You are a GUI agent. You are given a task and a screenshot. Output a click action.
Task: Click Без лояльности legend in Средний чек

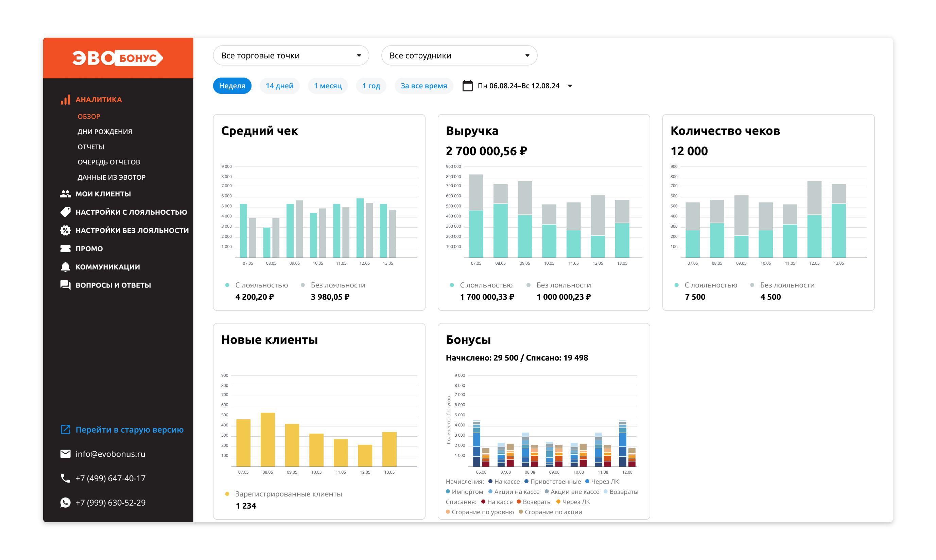tap(338, 285)
